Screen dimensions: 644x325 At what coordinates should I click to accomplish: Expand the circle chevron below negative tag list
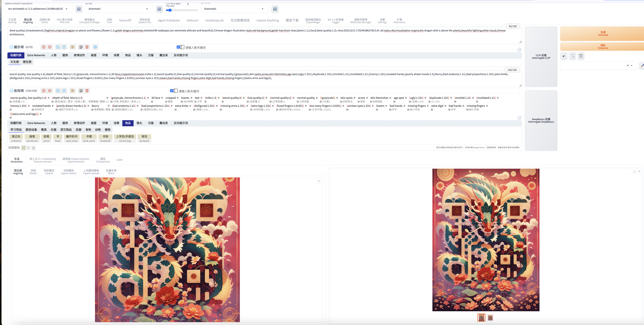(x=519, y=118)
